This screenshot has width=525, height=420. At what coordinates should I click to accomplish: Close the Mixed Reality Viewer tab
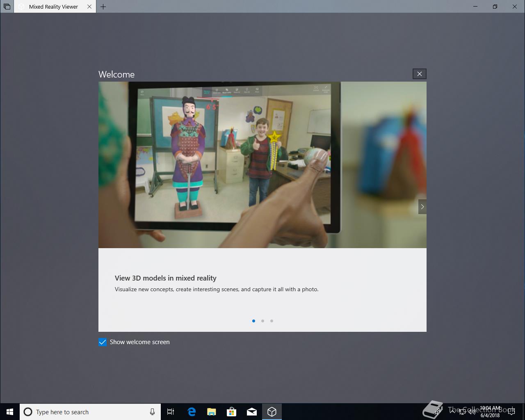click(89, 7)
